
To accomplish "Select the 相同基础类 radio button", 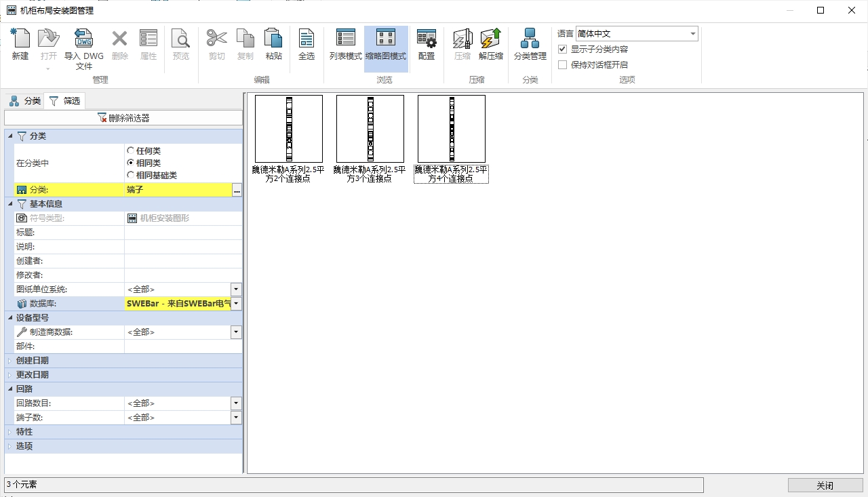I will tap(131, 175).
